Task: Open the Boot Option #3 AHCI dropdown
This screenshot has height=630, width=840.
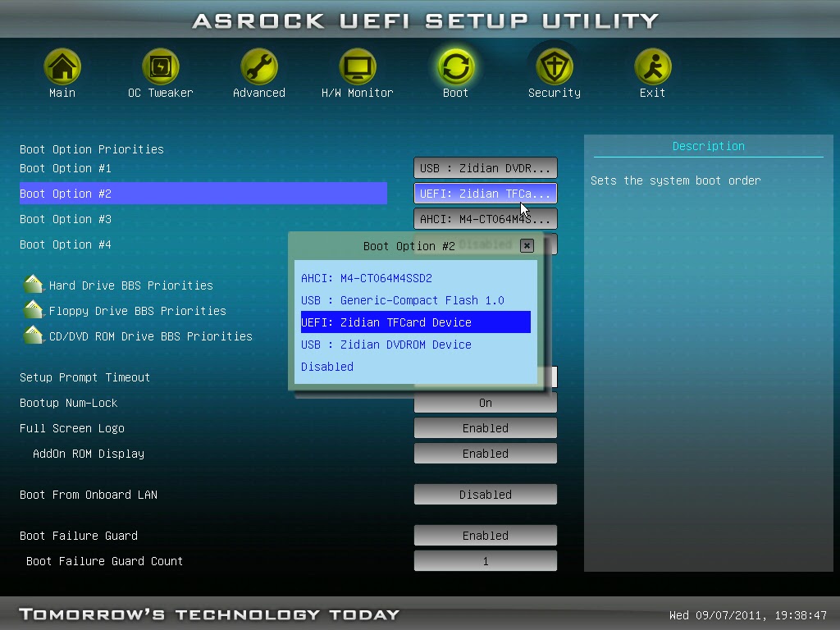Action: 486,218
